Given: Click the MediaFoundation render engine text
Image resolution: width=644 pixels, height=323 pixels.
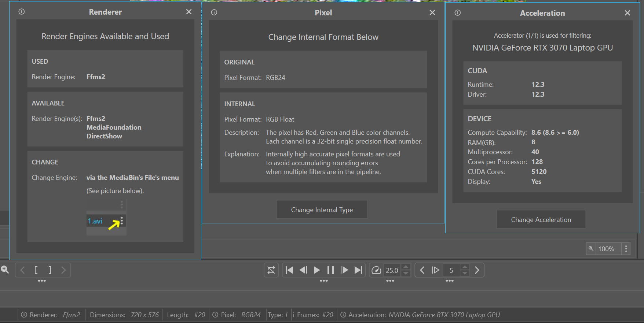Looking at the screenshot, I should pos(114,127).
